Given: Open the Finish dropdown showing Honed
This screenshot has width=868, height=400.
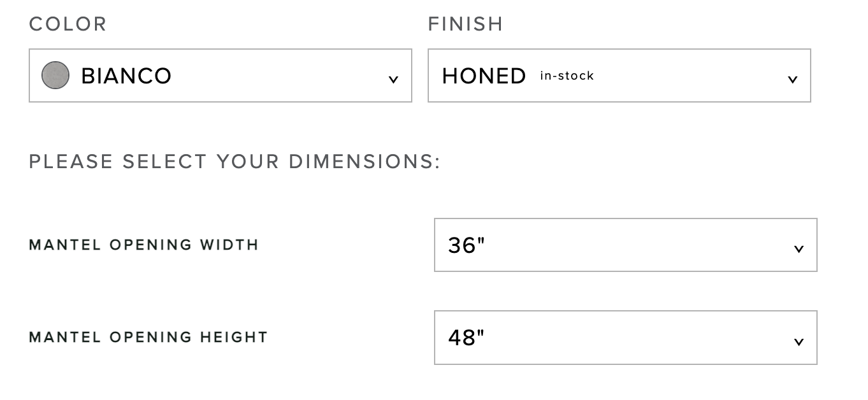Looking at the screenshot, I should point(619,75).
